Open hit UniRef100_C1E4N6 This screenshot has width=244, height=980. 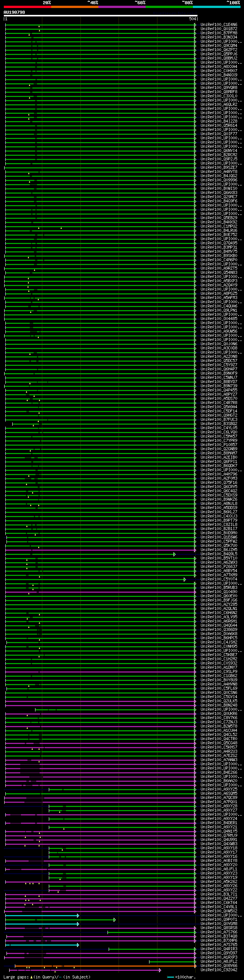(x=219, y=25)
